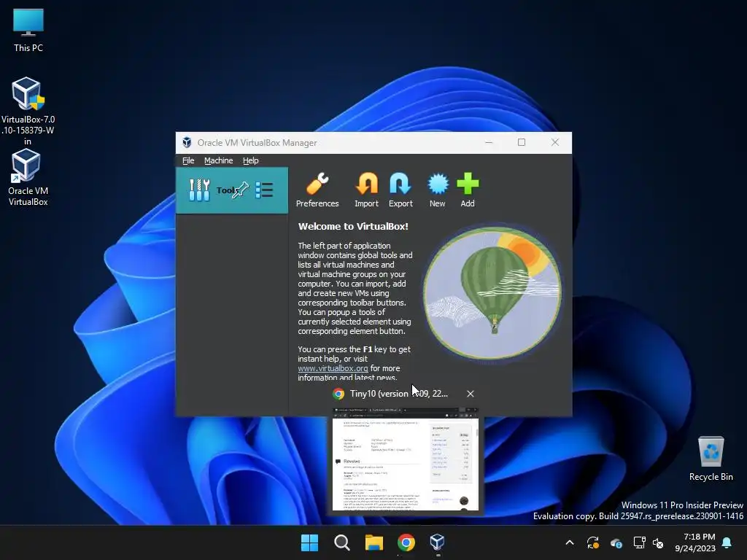Click the Welcome to VirtualBox! heading
This screenshot has height=560, width=747.
pyautogui.click(x=353, y=226)
